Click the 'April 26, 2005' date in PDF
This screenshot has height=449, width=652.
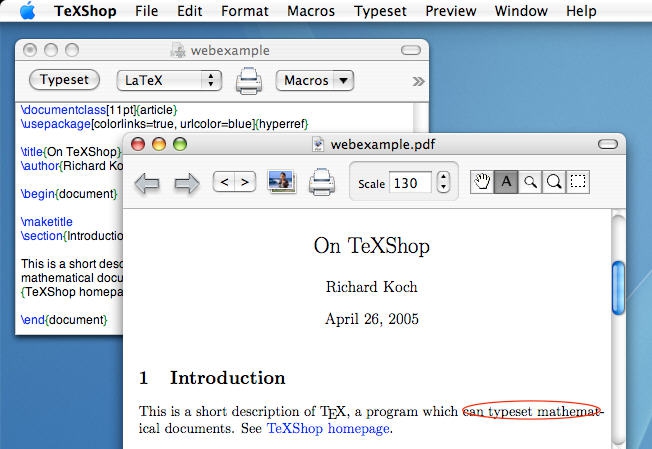372,319
